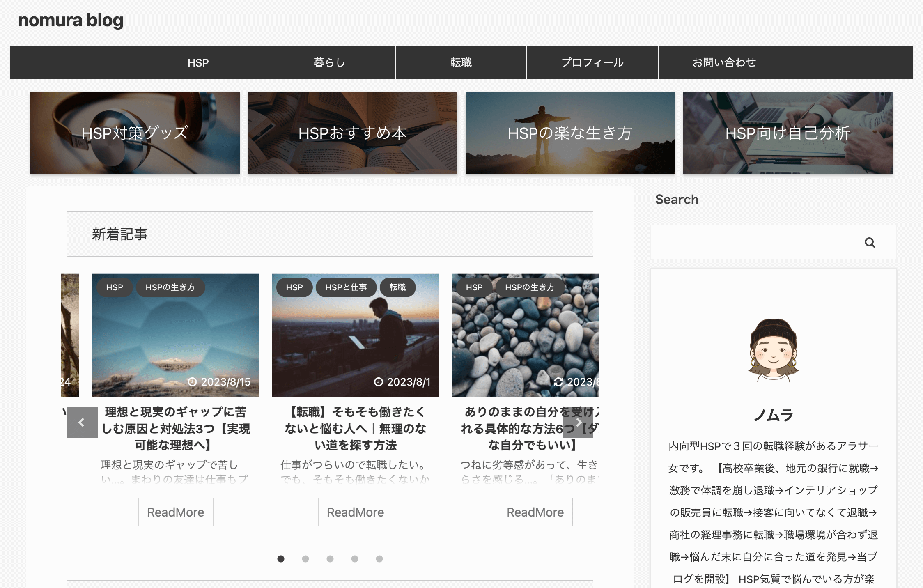Screen dimensions: 923x588
Task: Advance carousel with right arrow
Action: coord(578,422)
